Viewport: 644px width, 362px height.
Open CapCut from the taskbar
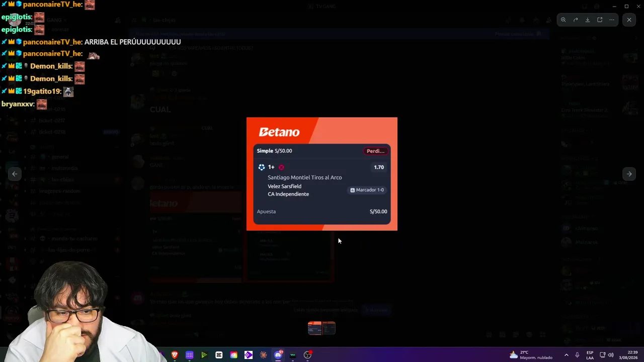pos(219,355)
